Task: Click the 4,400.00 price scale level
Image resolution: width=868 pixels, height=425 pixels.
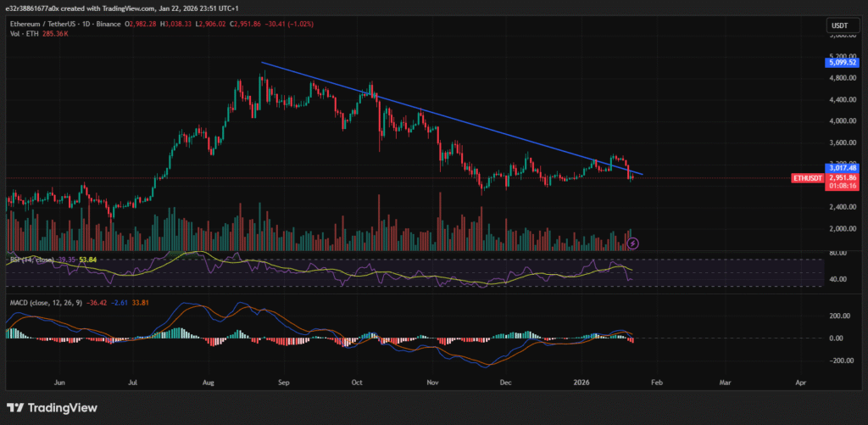Action: tap(840, 100)
